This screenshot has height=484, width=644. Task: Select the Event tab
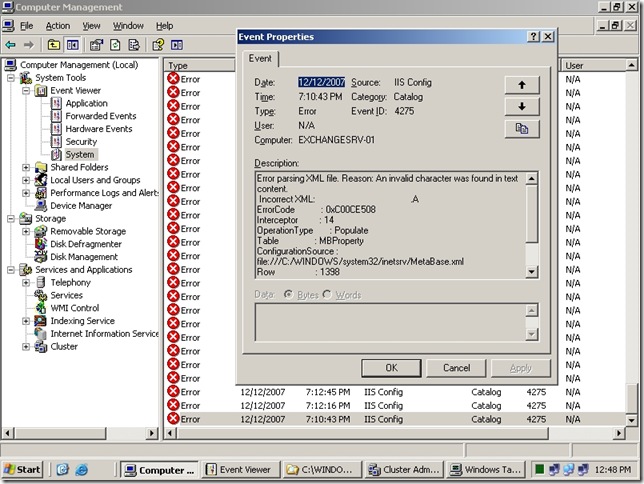click(x=260, y=58)
